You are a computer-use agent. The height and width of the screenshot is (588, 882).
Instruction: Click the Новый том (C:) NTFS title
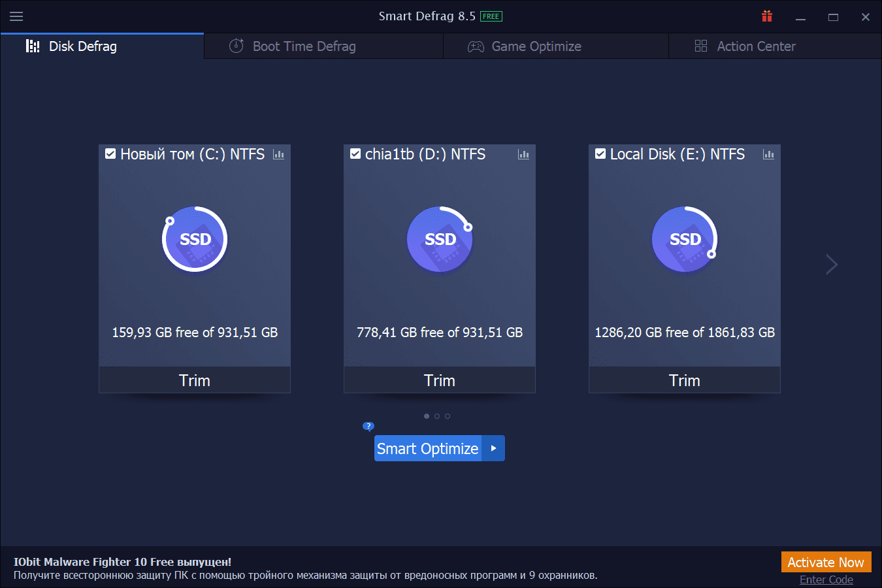click(x=193, y=154)
